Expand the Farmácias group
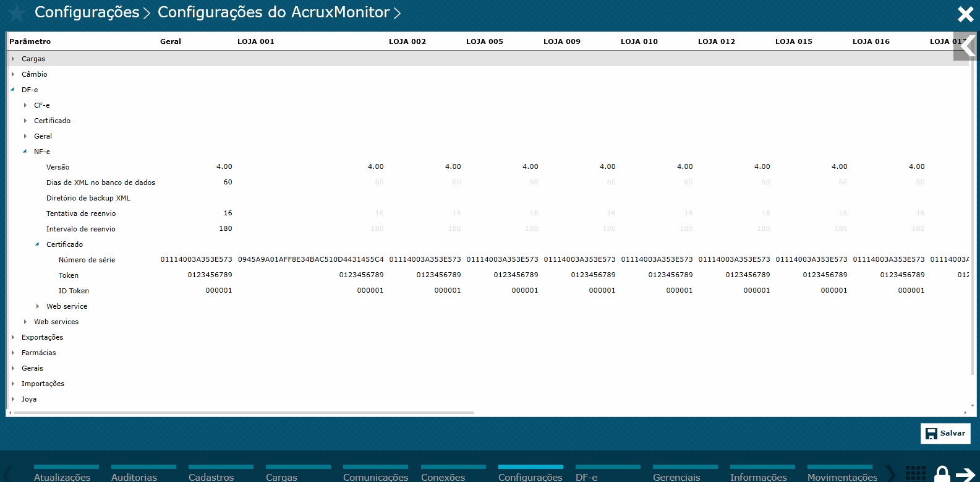The height and width of the screenshot is (482, 980). click(13, 353)
